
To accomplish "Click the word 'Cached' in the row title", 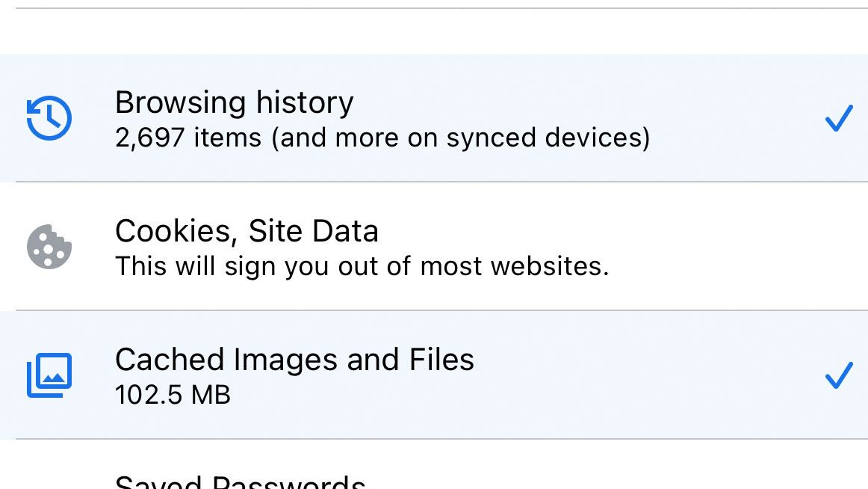I will pyautogui.click(x=170, y=360).
